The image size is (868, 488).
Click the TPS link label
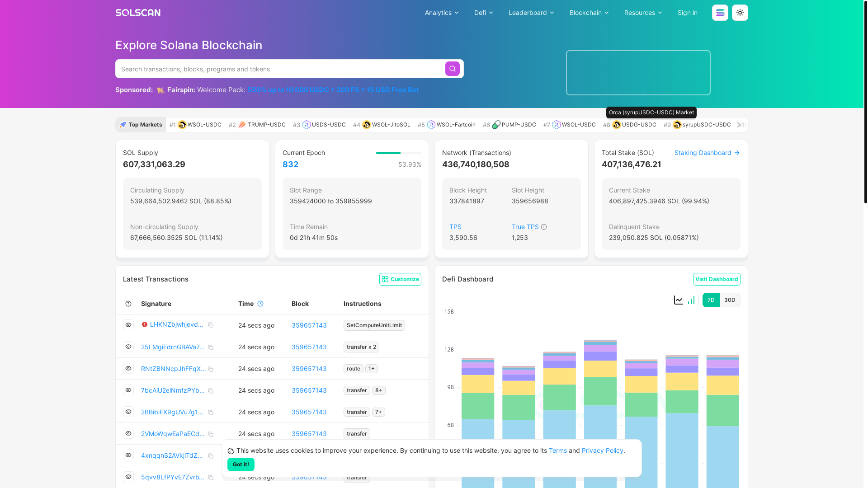(455, 227)
